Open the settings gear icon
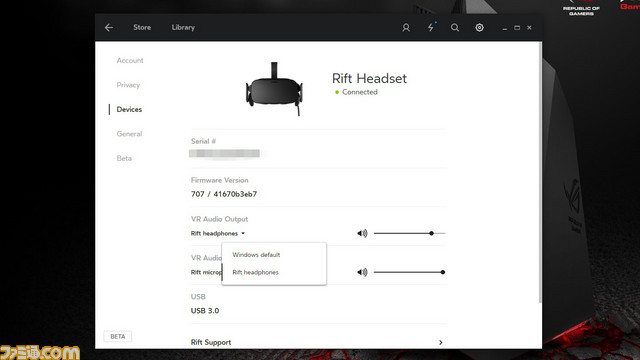 click(479, 27)
